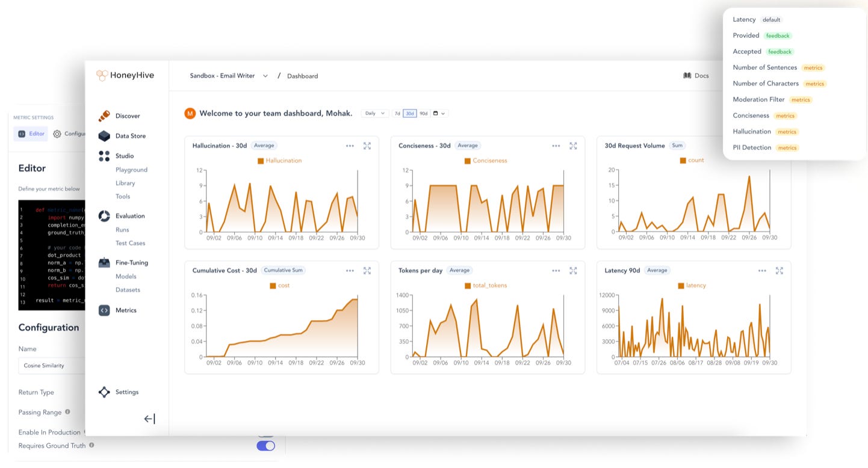
Task: Toggle the cost legend series
Action: 280,285
